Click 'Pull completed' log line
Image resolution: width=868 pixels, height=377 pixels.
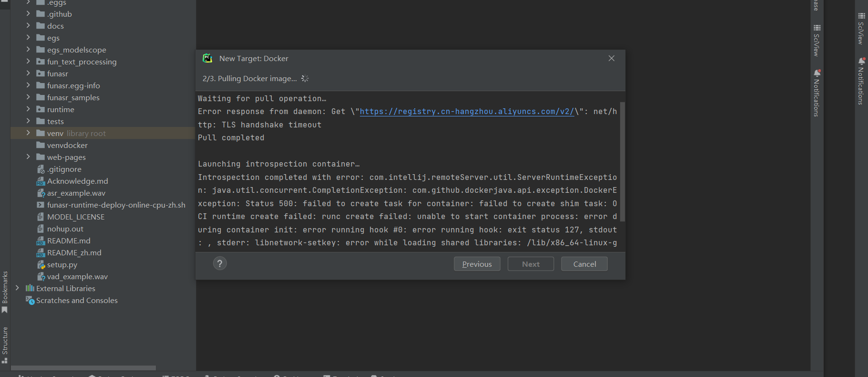(x=231, y=138)
